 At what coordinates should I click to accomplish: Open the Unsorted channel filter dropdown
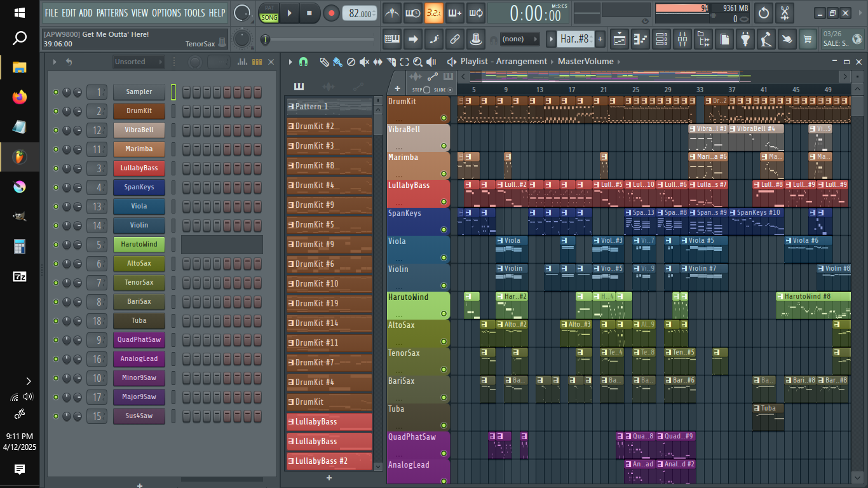(x=139, y=62)
